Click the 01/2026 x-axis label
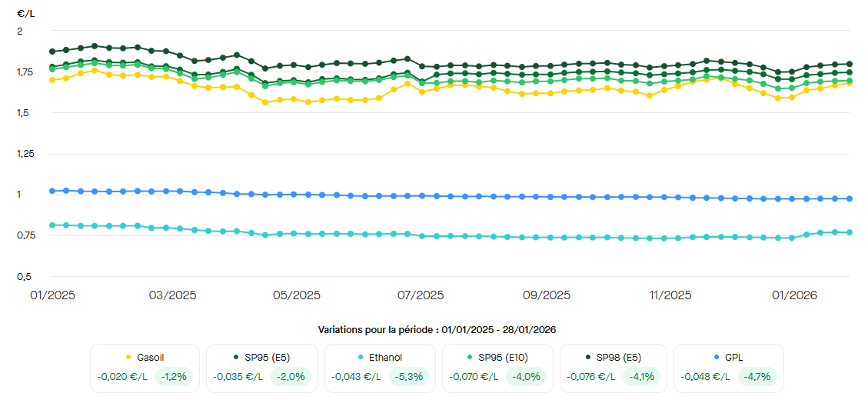The image size is (868, 400). pos(795,295)
